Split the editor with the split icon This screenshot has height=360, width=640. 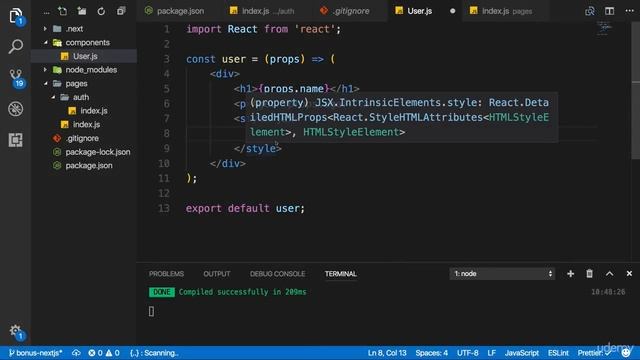(x=609, y=11)
